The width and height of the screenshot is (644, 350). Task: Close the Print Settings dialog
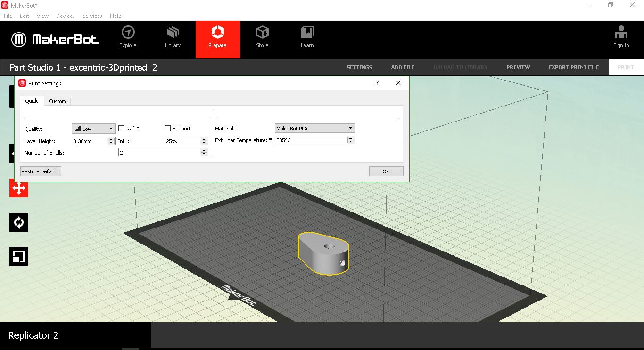(398, 83)
